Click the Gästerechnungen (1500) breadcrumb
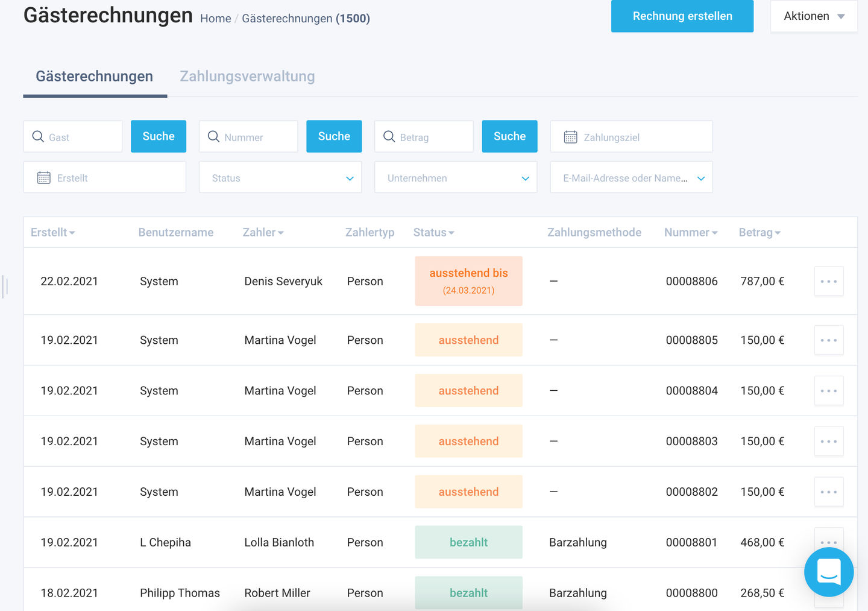This screenshot has width=868, height=611. point(306,19)
